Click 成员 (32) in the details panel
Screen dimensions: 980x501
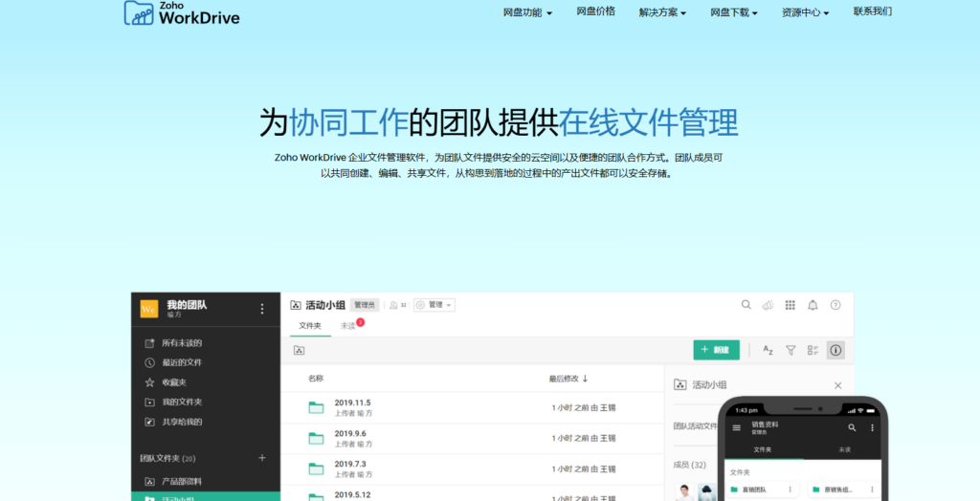(689, 465)
